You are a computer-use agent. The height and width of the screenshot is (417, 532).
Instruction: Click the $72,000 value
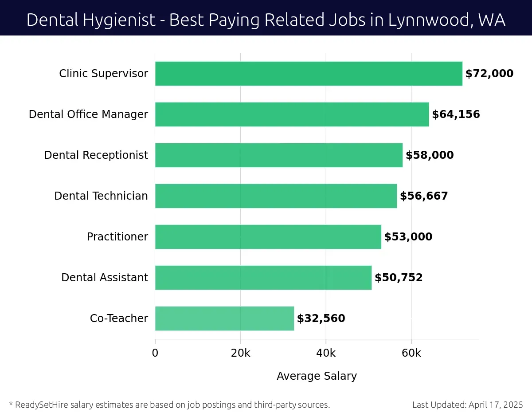tap(489, 74)
